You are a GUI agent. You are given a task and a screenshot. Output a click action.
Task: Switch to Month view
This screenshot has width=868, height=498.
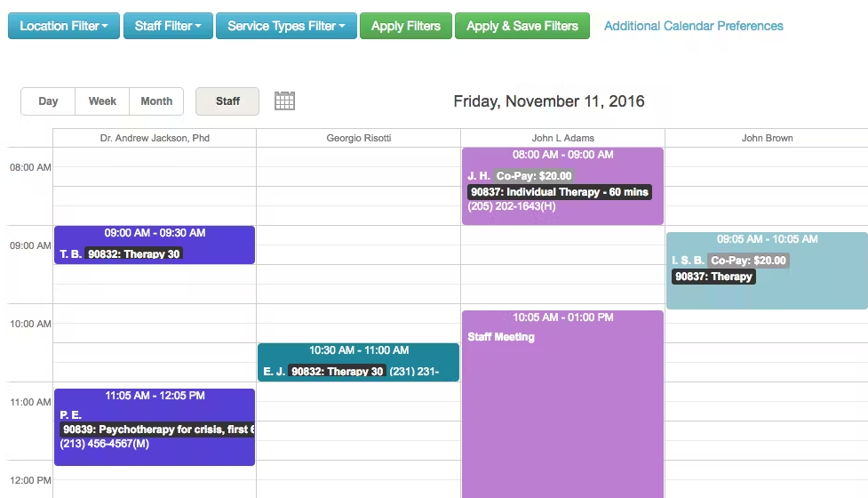tap(156, 101)
